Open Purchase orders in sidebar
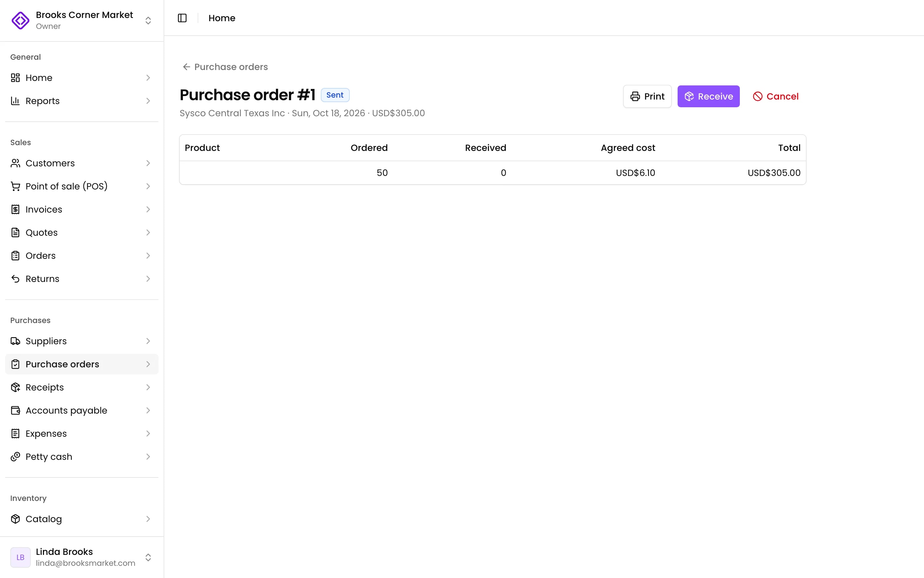This screenshot has width=924, height=578. pos(82,364)
